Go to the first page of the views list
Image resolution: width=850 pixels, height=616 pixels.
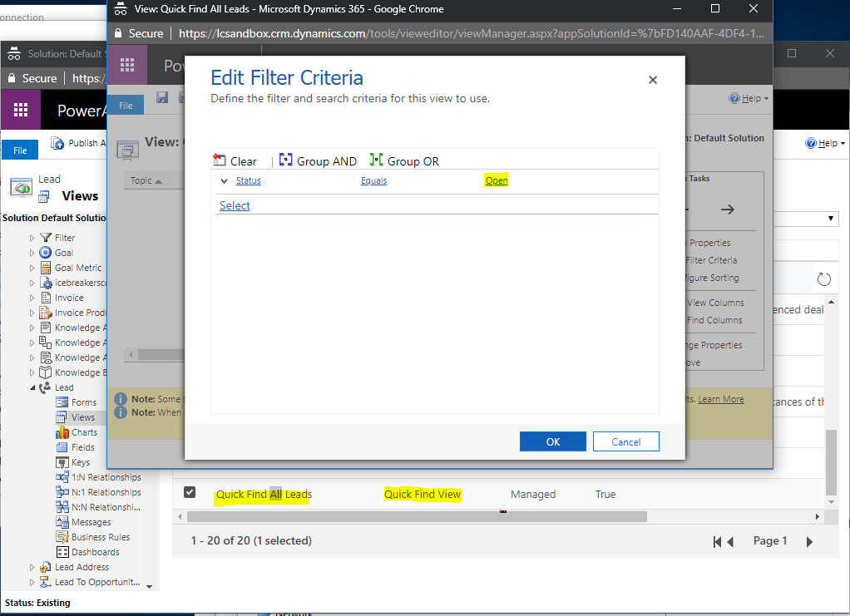[717, 541]
